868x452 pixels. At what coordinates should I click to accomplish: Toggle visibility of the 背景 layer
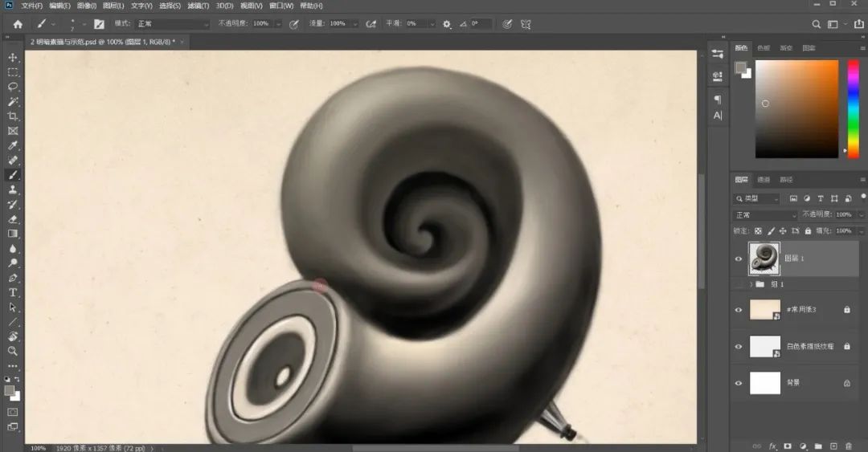(x=739, y=383)
